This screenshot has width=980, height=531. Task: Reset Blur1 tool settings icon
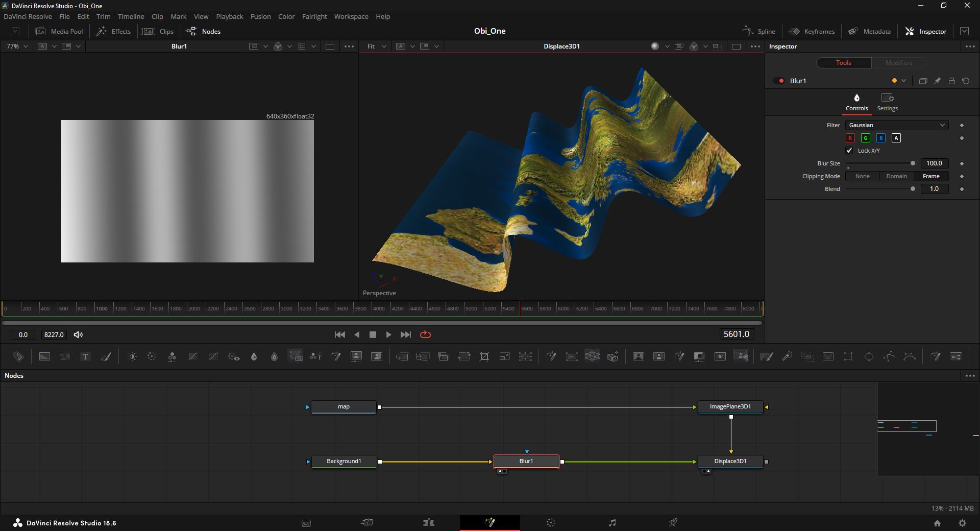(x=966, y=81)
